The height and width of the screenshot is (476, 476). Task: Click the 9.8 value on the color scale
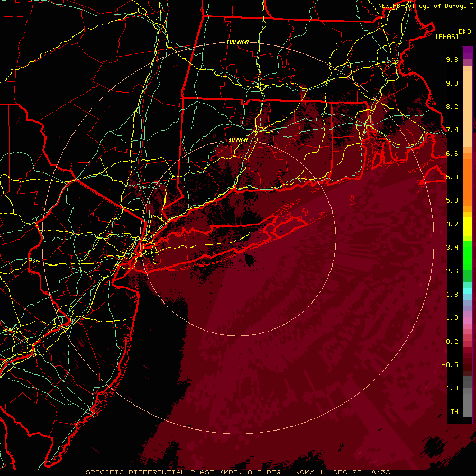tap(452, 59)
